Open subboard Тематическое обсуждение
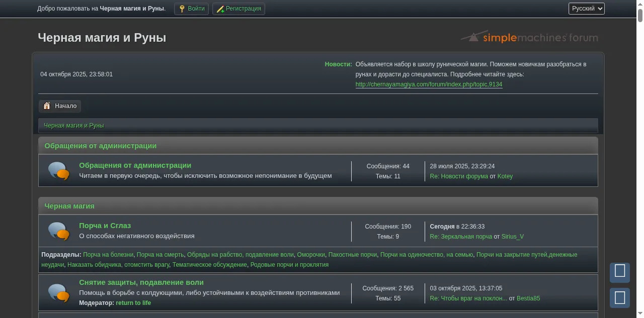 210,265
